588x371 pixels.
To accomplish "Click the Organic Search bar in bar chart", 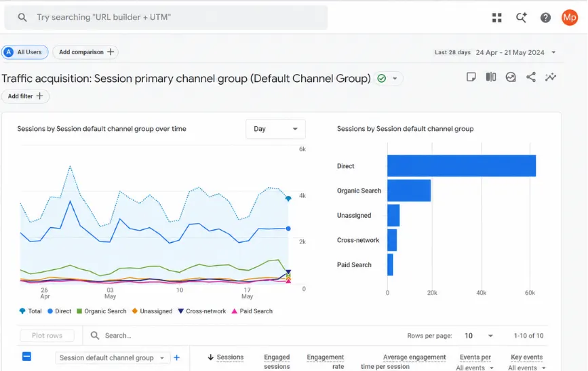I will tap(409, 191).
